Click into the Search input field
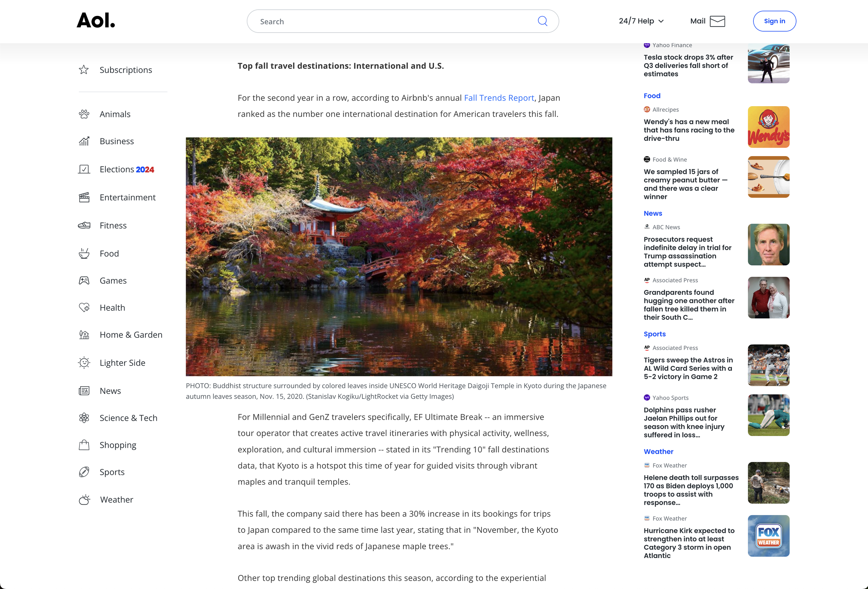The image size is (868, 589). (x=392, y=21)
